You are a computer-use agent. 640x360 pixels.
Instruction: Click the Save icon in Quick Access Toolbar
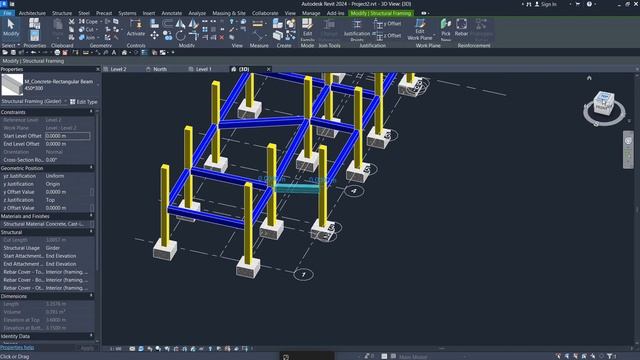click(x=13, y=53)
